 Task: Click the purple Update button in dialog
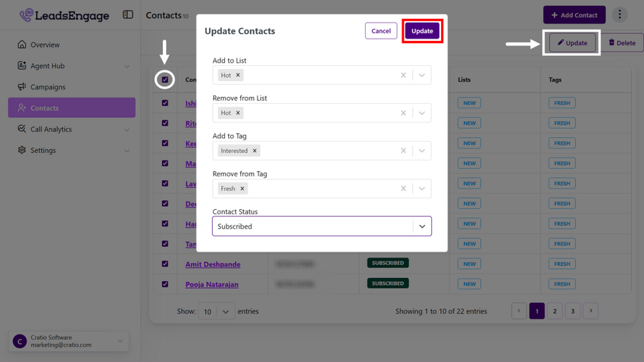pyautogui.click(x=422, y=31)
